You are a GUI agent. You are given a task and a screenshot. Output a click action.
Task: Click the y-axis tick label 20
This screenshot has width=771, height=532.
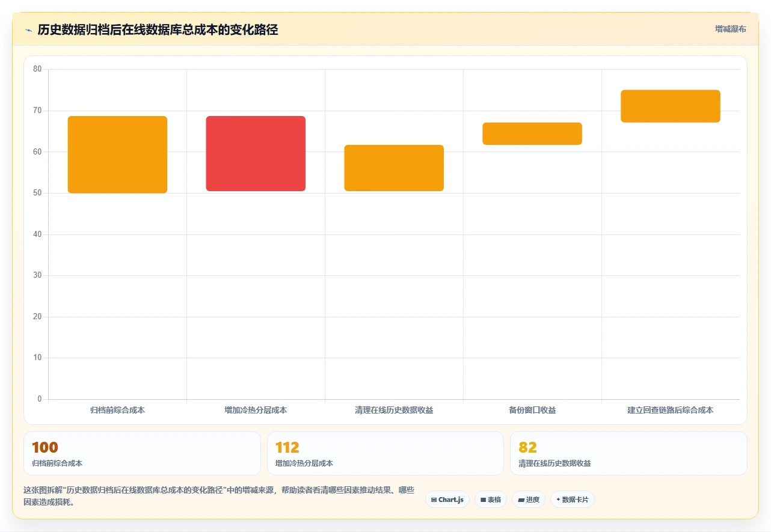tap(37, 317)
